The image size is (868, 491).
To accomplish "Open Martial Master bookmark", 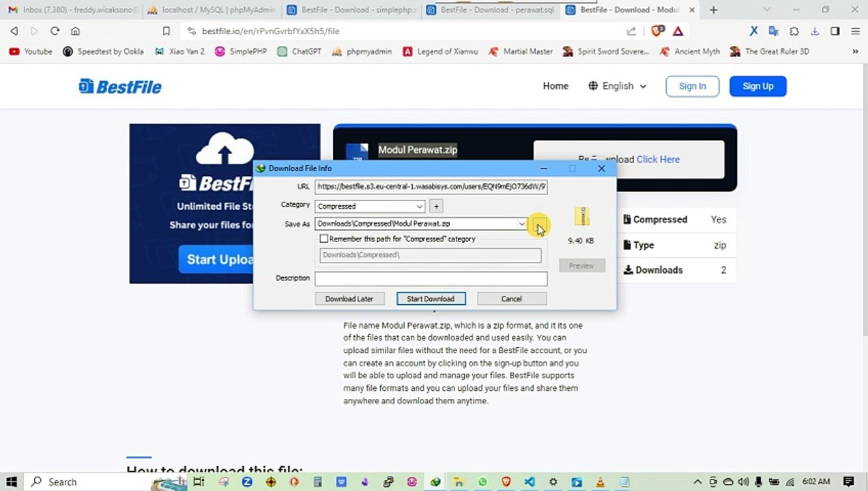I will point(521,51).
